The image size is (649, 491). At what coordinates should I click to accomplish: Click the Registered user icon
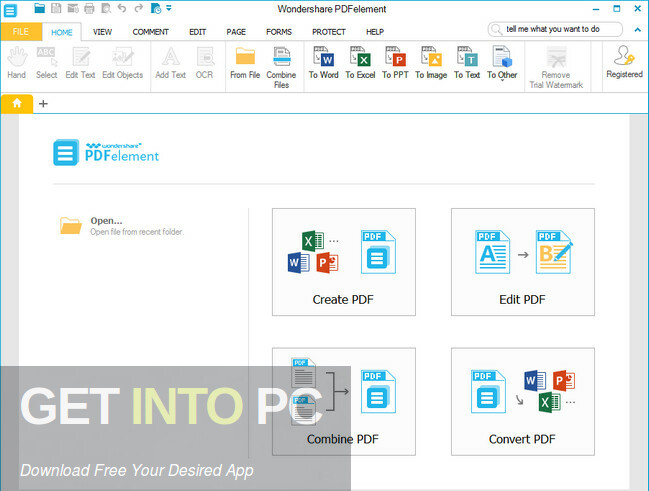tap(624, 62)
